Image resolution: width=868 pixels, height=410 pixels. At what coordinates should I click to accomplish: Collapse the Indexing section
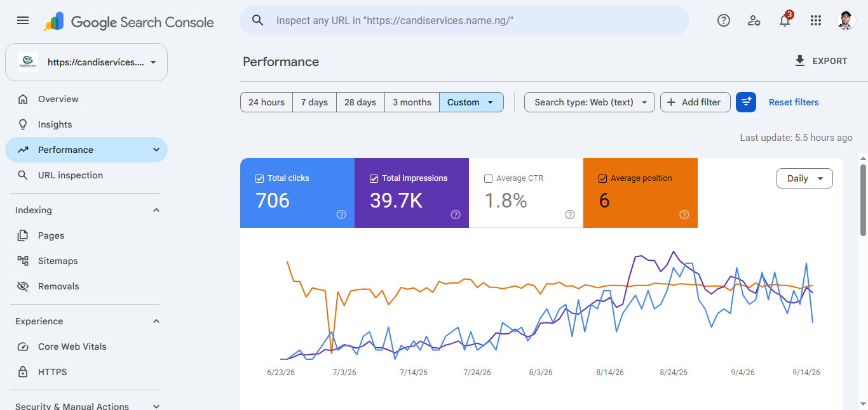156,210
